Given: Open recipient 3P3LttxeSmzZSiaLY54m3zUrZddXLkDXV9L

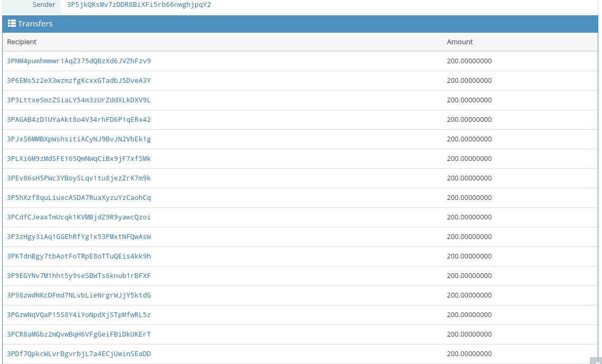Looking at the screenshot, I should tap(79, 100).
